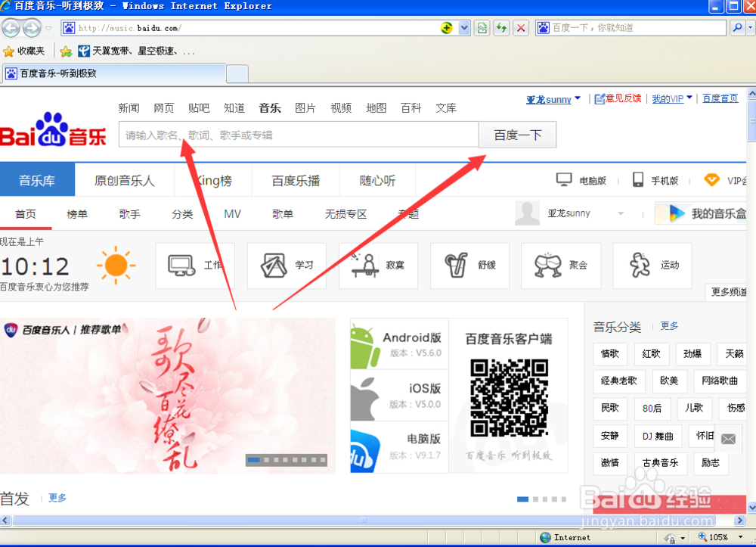Select the 工作 mood channel icon
This screenshot has width=756, height=547.
pos(181,266)
